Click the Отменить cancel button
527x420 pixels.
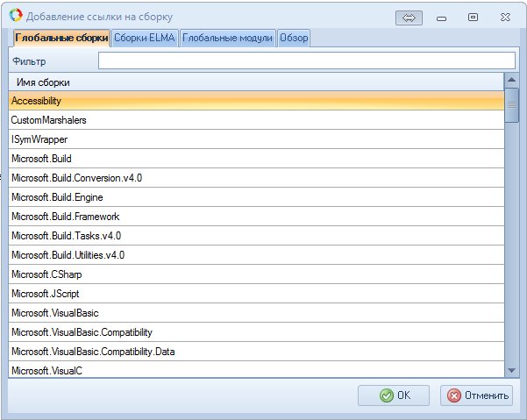point(476,395)
